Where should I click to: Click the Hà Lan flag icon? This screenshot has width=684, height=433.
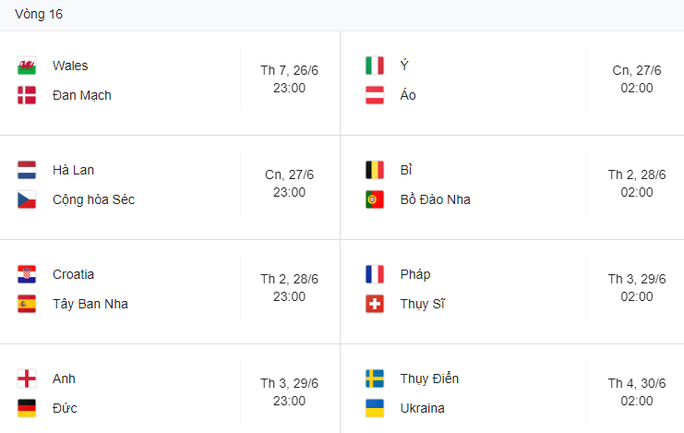(27, 170)
